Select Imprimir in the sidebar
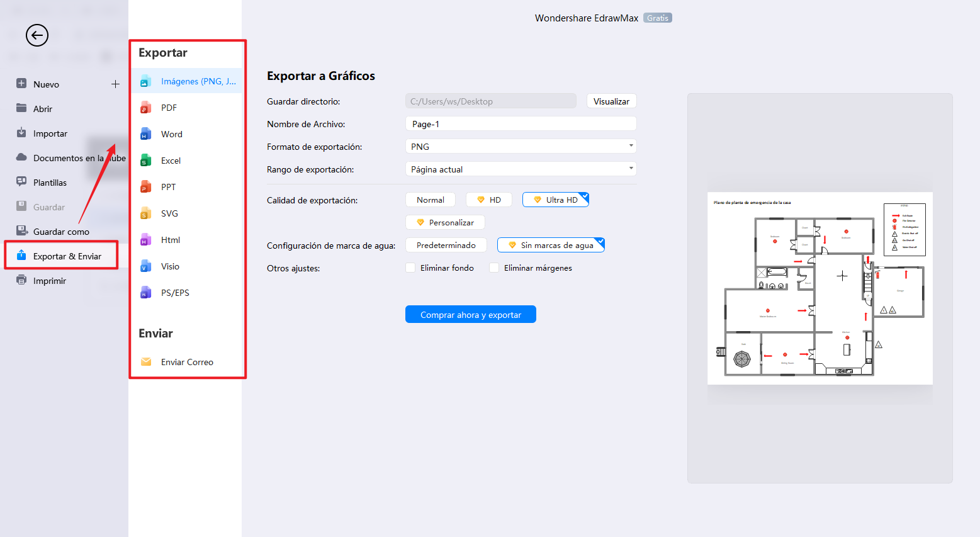980x537 pixels. pyautogui.click(x=49, y=281)
